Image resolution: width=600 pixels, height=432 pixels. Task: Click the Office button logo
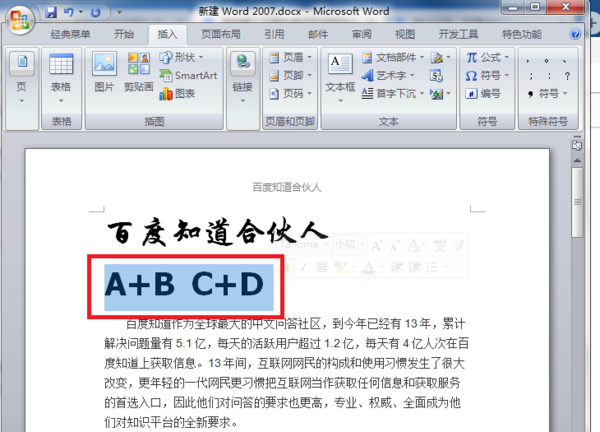pos(19,20)
